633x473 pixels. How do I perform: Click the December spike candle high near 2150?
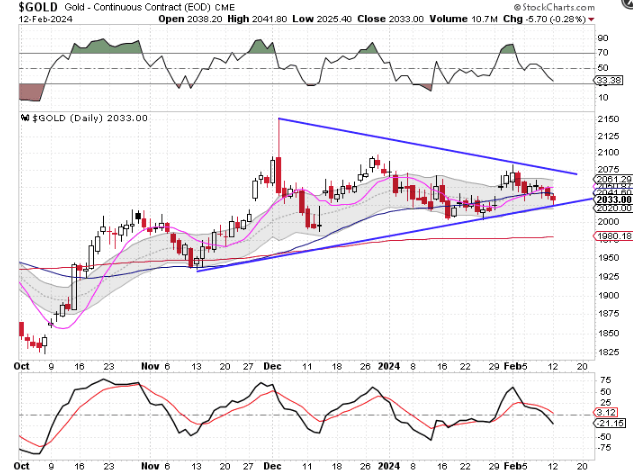(278, 120)
